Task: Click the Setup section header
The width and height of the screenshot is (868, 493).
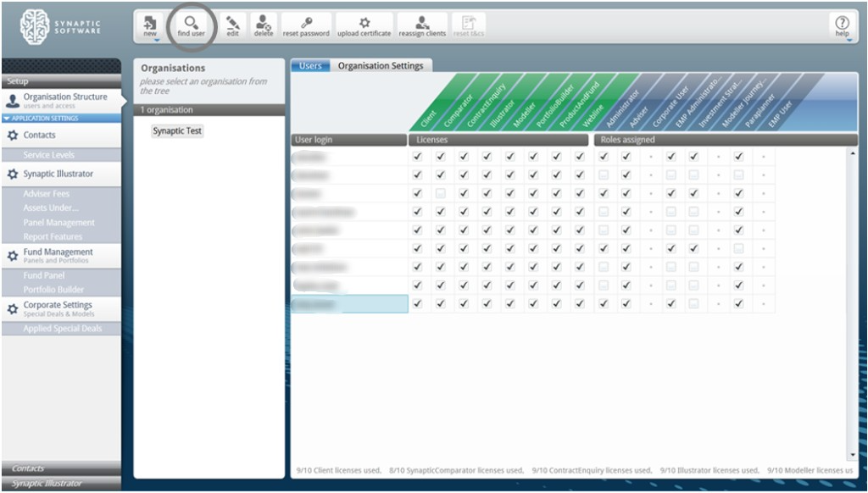Action: (61, 81)
